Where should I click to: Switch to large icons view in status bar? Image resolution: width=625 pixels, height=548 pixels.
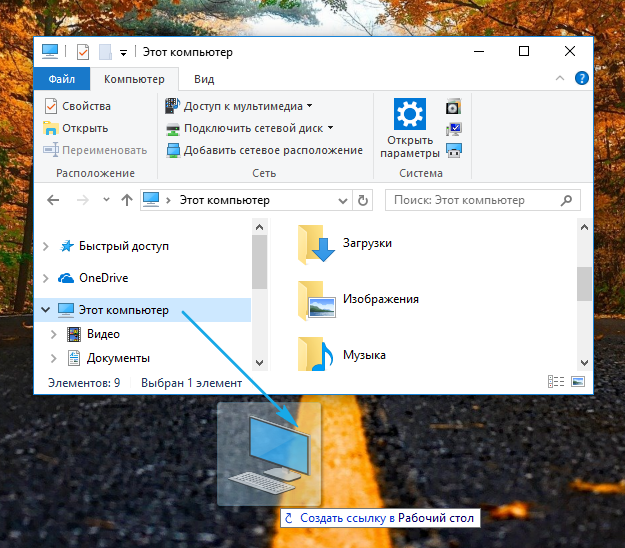click(578, 382)
